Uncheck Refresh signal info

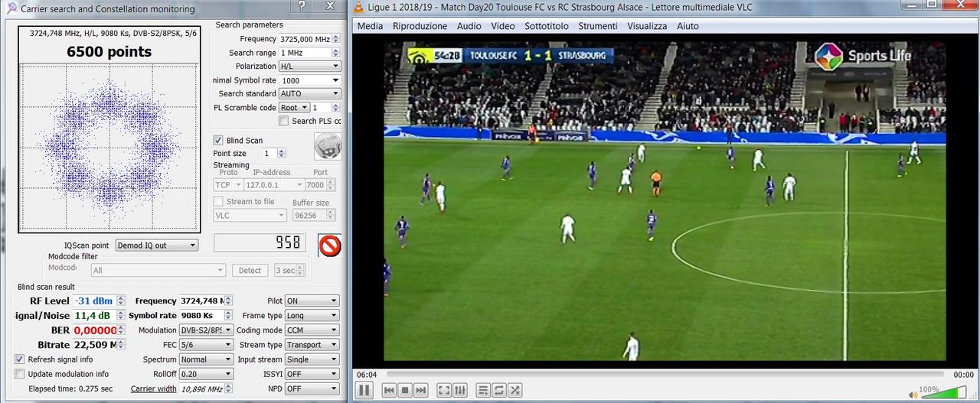(x=20, y=359)
